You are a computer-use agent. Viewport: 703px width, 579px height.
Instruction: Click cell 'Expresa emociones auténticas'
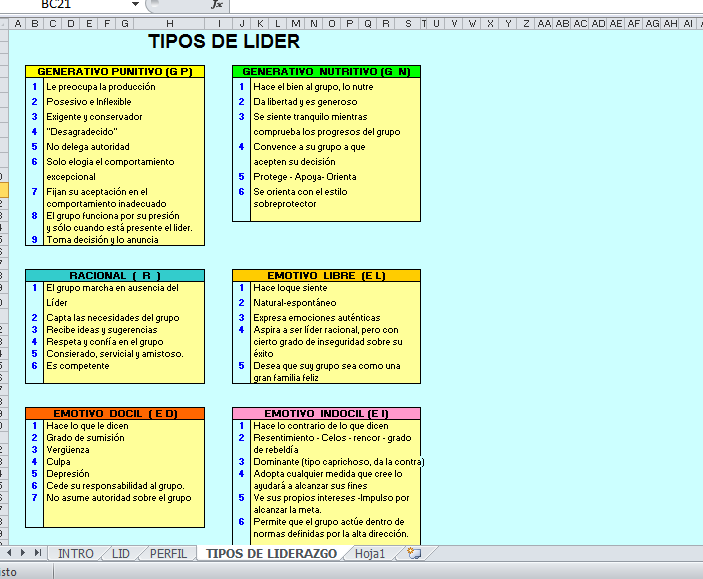click(317, 318)
